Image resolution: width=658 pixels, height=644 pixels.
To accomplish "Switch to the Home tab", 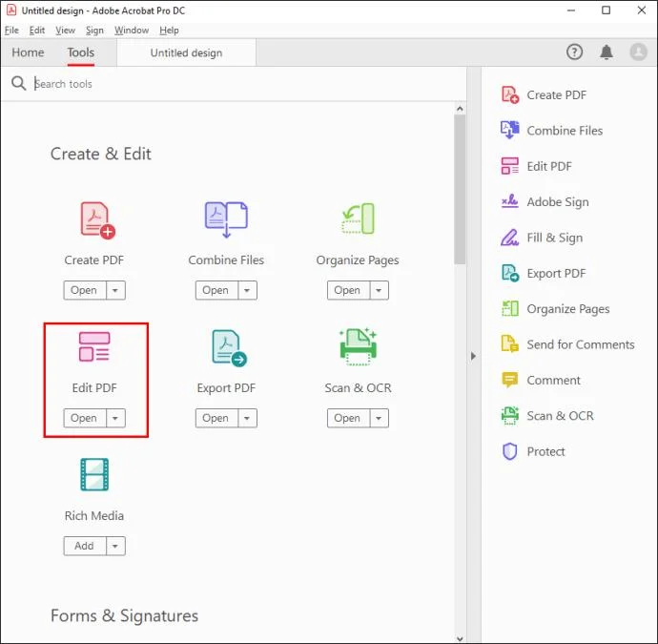I will pos(28,52).
